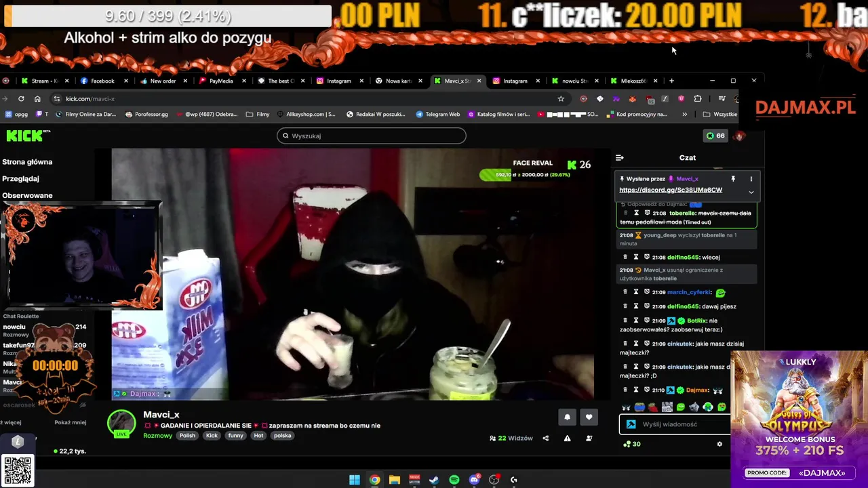This screenshot has height=488, width=868.
Task: Click the Hot tag
Action: [x=258, y=436]
